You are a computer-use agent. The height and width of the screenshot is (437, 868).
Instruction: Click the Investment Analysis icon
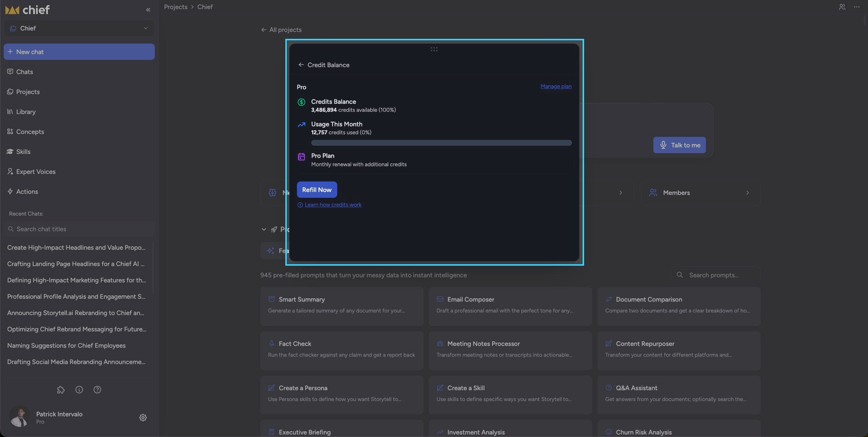point(440,432)
